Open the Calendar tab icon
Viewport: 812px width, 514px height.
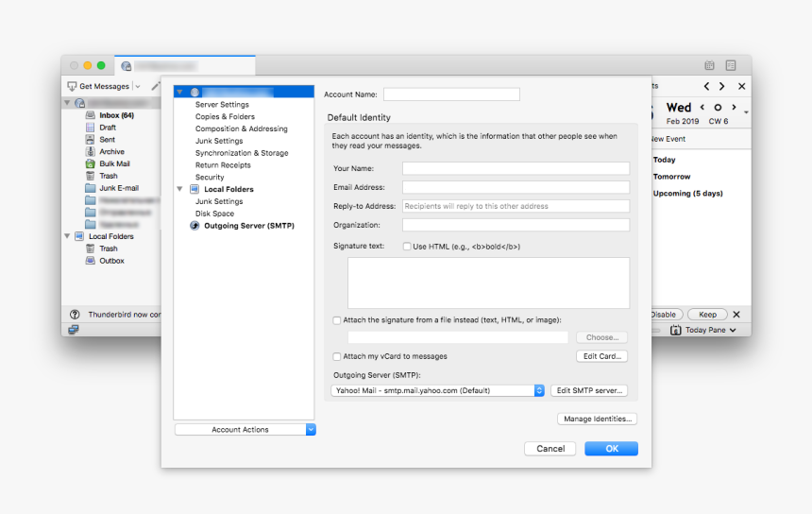709,65
